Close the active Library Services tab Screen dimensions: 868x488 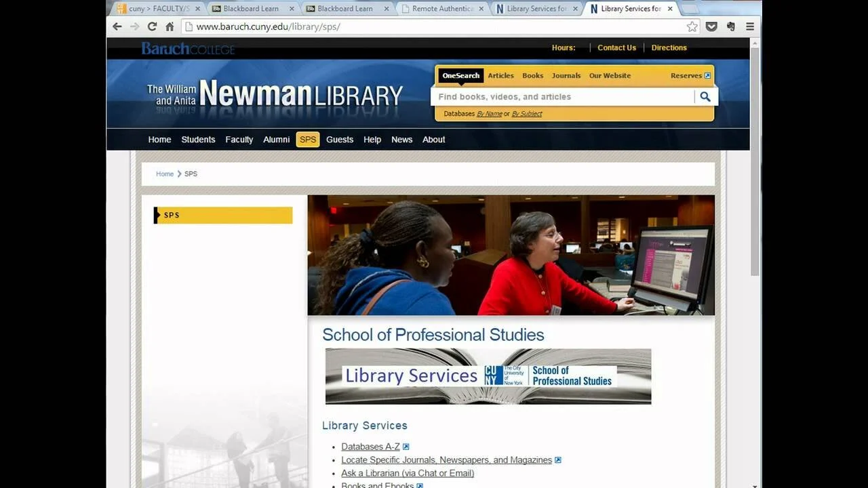coord(670,9)
